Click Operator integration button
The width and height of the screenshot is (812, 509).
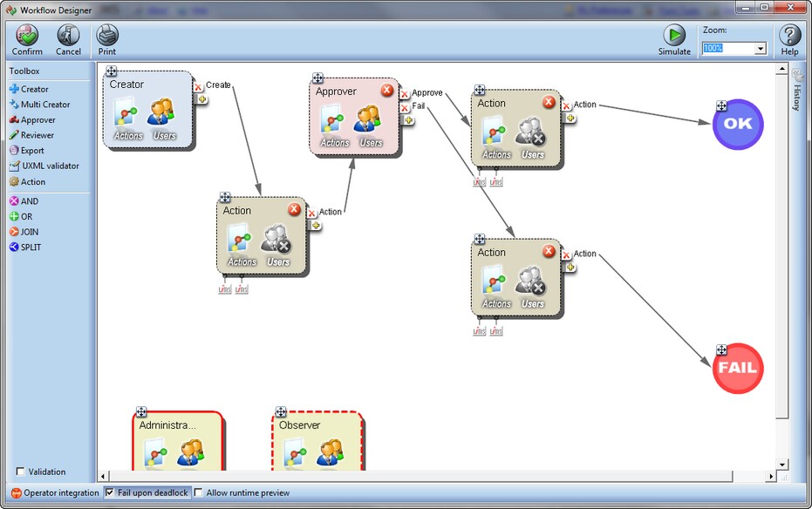click(x=55, y=493)
